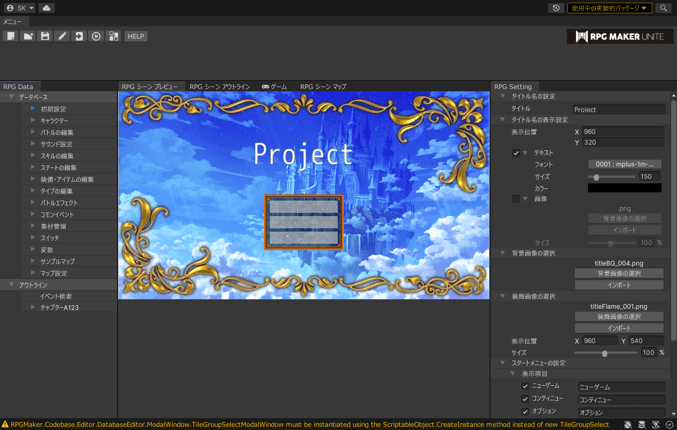
Task: Switch to the ゲーム tab
Action: 274,87
